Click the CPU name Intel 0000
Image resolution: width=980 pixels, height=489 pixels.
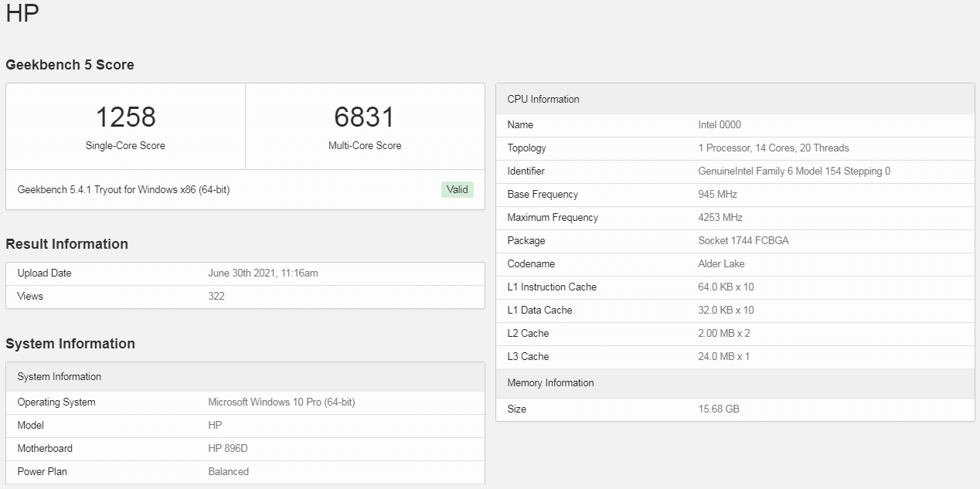(720, 125)
